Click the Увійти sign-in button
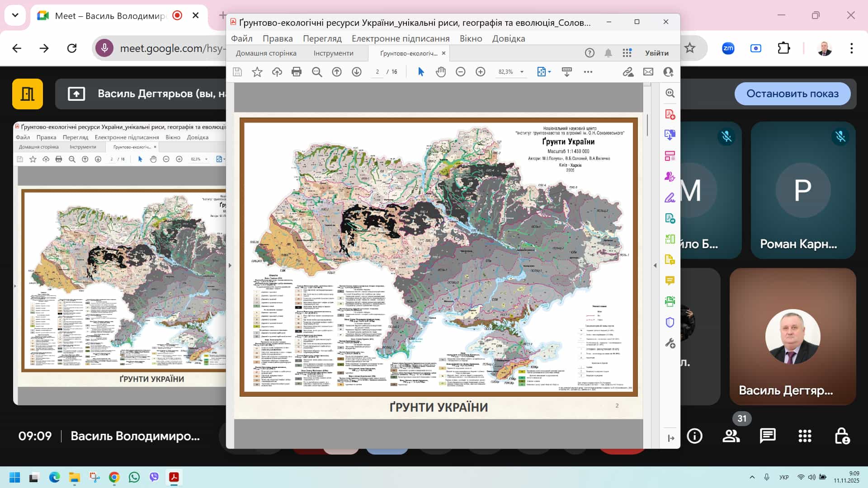The image size is (868, 488). [656, 53]
